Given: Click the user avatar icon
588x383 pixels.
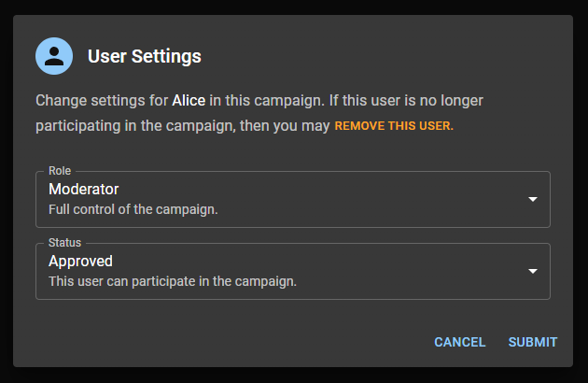Looking at the screenshot, I should (54, 56).
